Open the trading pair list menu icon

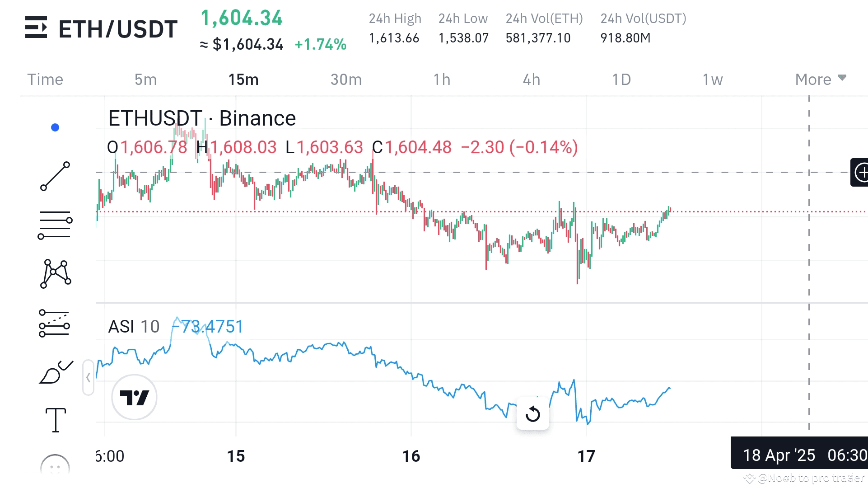pyautogui.click(x=36, y=28)
